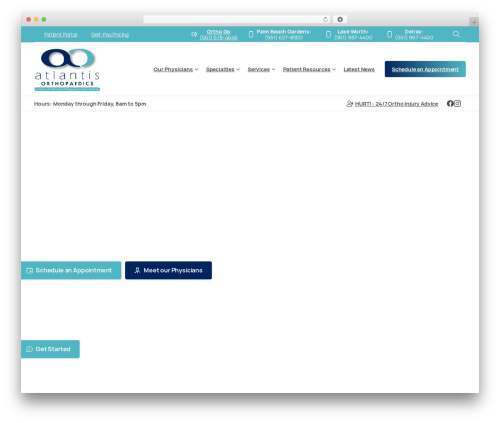Screen dimensions: 500x423
Task: Click the Atlantis Orthopaedics logo
Action: tap(67, 70)
